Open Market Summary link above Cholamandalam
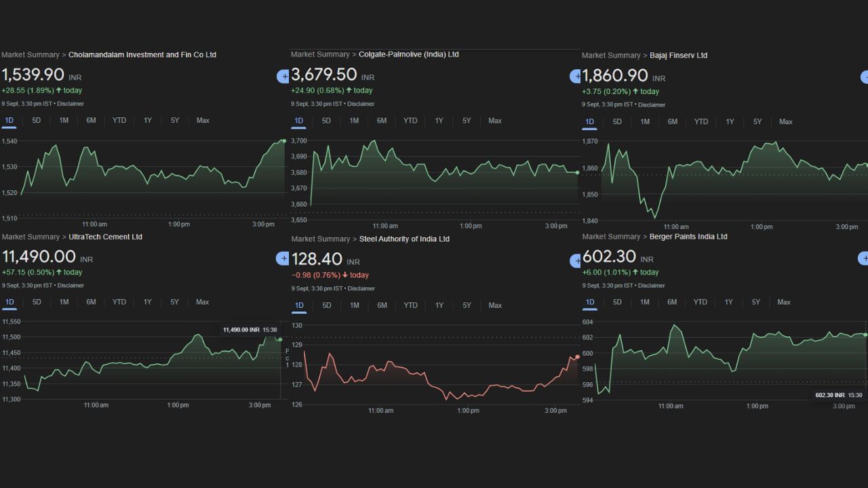This screenshot has width=868, height=488. coord(31,55)
